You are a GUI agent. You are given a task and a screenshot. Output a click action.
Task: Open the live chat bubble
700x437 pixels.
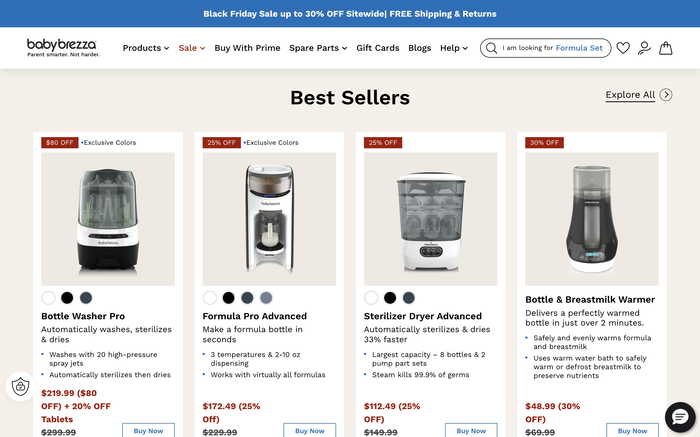click(680, 416)
